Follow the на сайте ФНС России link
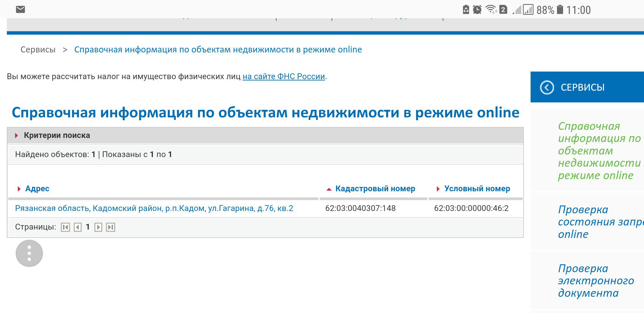Viewport: 644px width, 313px height. 284,77
